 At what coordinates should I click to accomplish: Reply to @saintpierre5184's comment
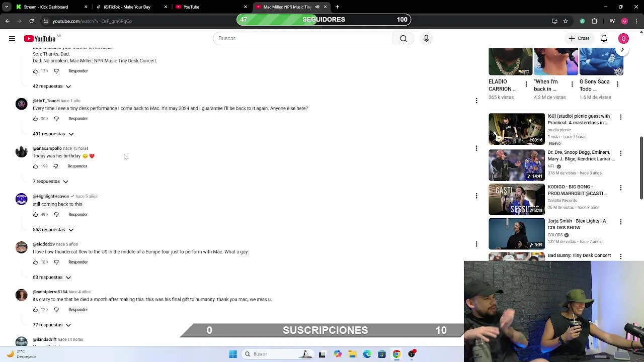point(78,310)
